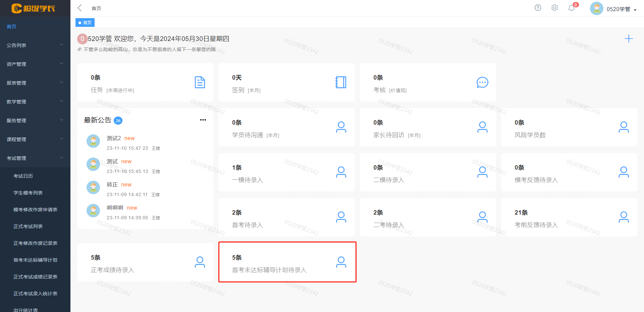Collapse the 考试管理 sidebar menu
This screenshot has height=312, width=644.
pos(35,158)
